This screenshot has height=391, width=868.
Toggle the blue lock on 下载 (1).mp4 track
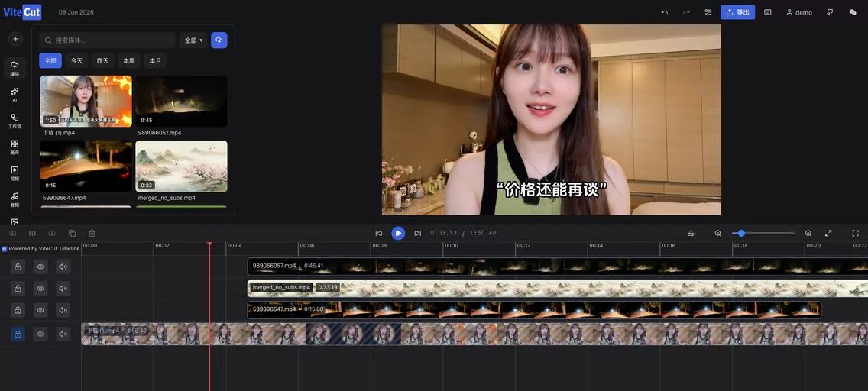pyautogui.click(x=18, y=334)
